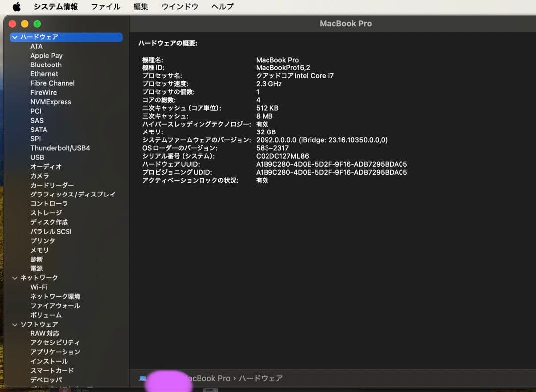This screenshot has width=536, height=392.
Task: Select SATA in the sidebar
Action: (x=38, y=130)
